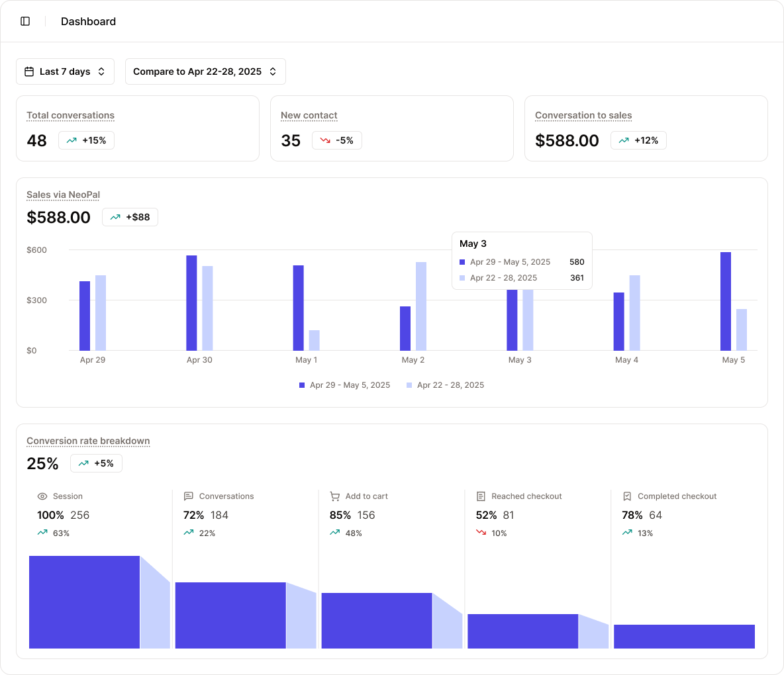Open the Dashboard header item
784x675 pixels.
pyautogui.click(x=88, y=21)
